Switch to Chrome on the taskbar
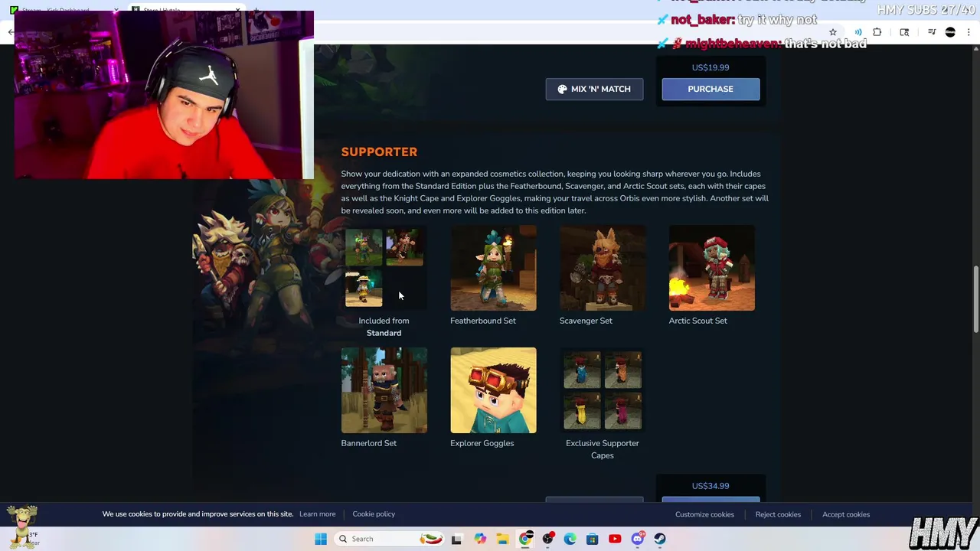The height and width of the screenshot is (551, 980). tap(525, 539)
